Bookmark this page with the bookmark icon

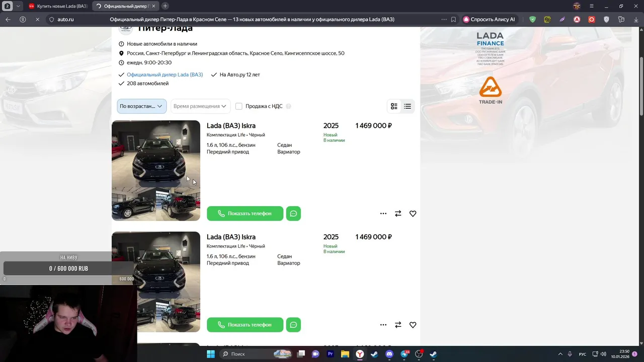tap(453, 20)
